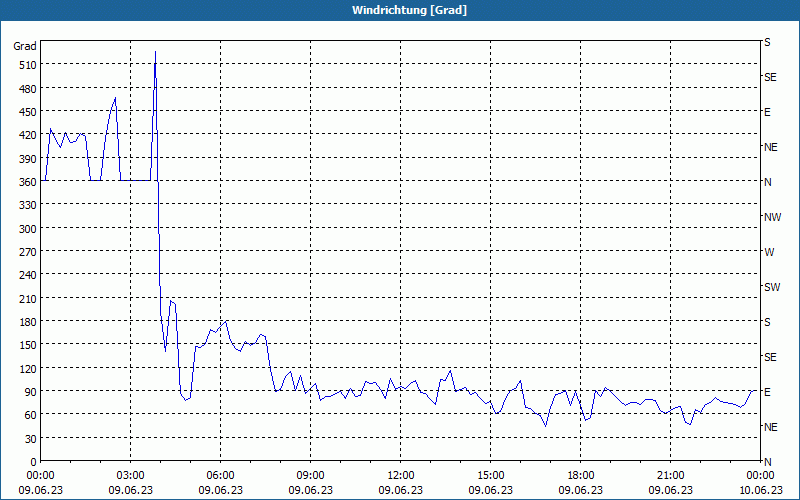The image size is (800, 500).
Task: Select the 210 y-axis value
Action: coord(28,298)
